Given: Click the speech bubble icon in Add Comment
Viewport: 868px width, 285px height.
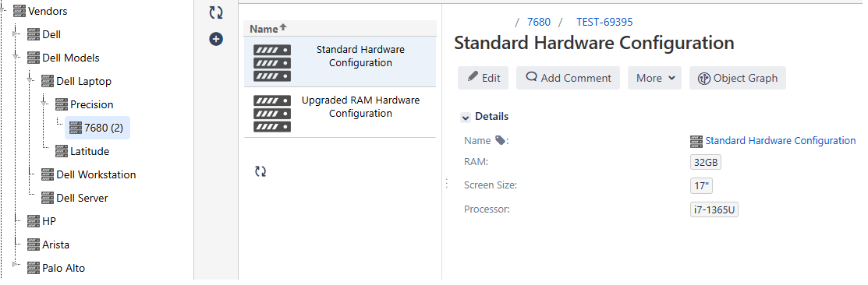Looking at the screenshot, I should [531, 77].
